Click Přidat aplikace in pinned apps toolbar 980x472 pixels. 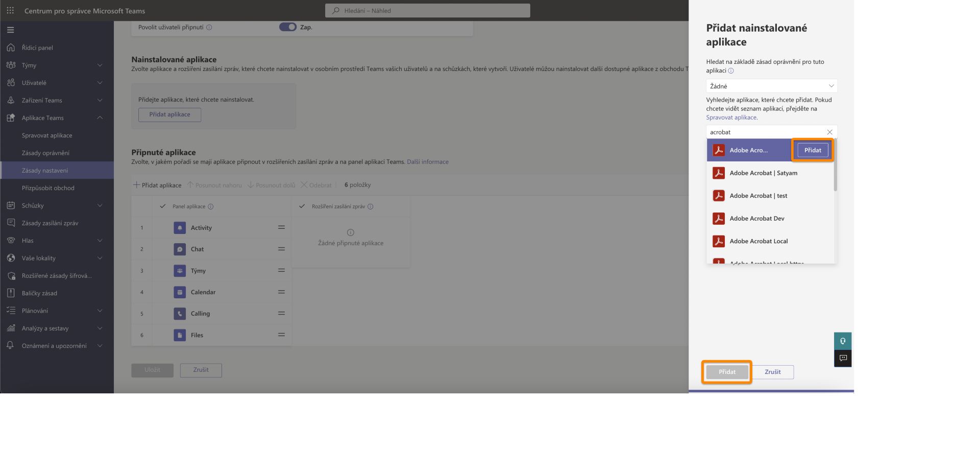[157, 185]
